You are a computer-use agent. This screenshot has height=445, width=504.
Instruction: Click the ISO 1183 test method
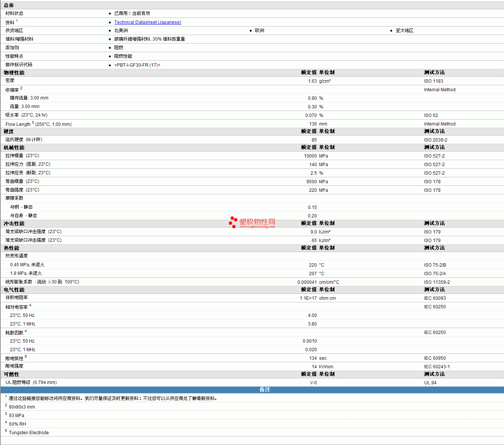pos(434,81)
